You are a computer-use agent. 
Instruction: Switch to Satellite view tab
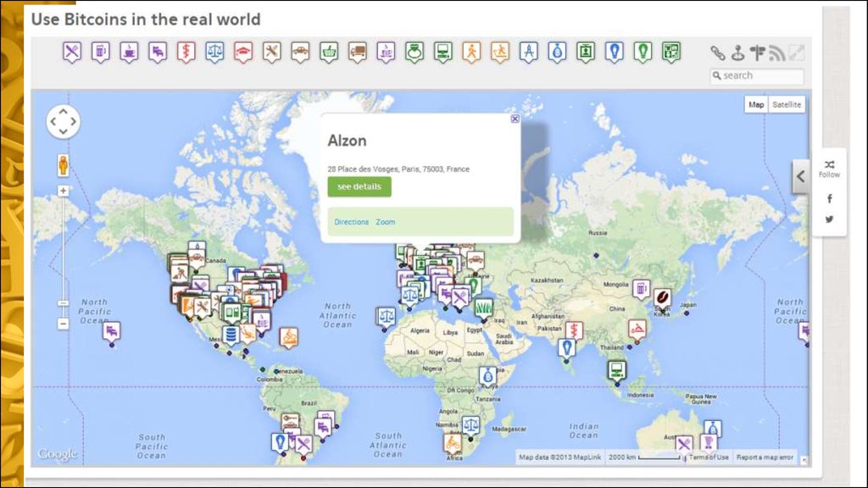[787, 104]
